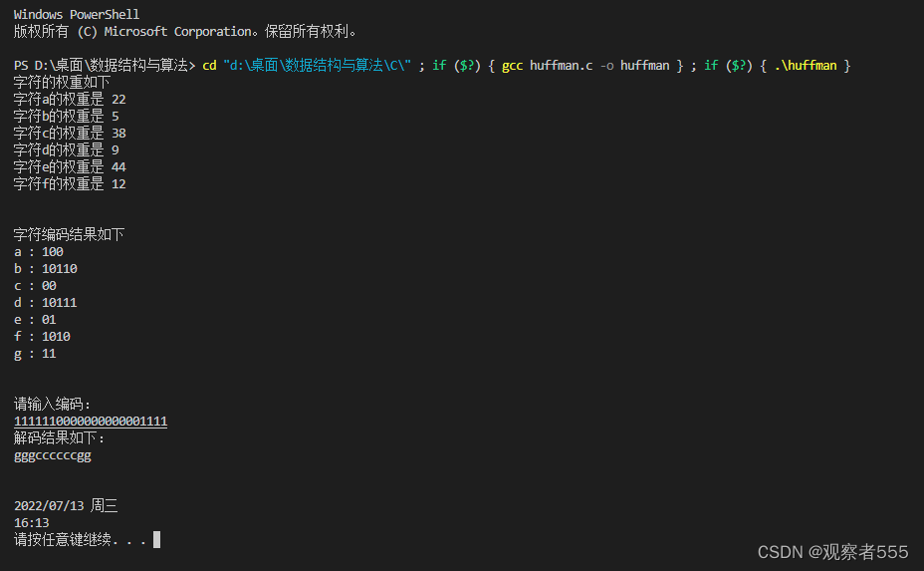This screenshot has height=571, width=924.
Task: Click the encoding line d : 10111
Action: 45,303
